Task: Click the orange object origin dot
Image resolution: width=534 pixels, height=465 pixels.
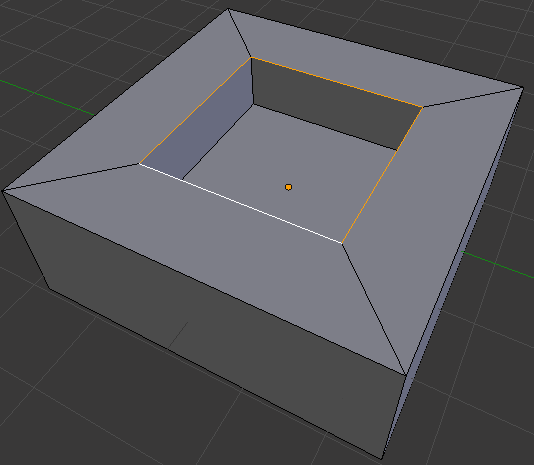Action: click(288, 187)
